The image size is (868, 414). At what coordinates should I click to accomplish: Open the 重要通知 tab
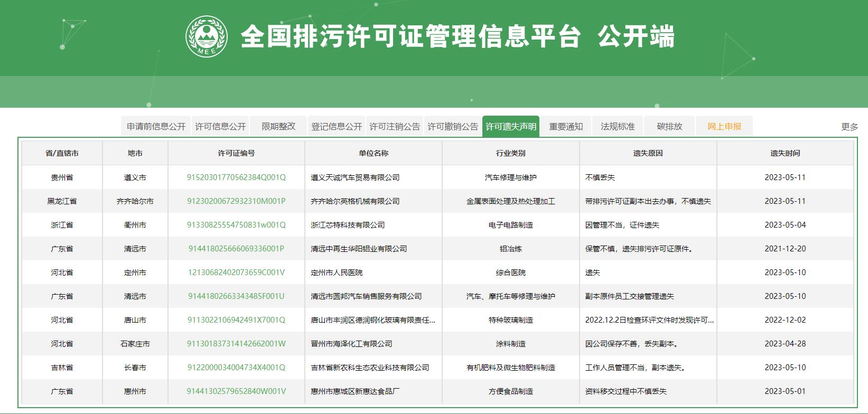pos(566,126)
